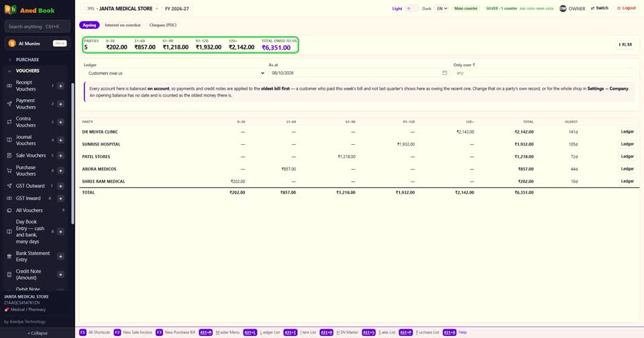Click New Purchase Bill F3 shortcut
The width and height of the screenshot is (644, 338).
pyautogui.click(x=176, y=332)
